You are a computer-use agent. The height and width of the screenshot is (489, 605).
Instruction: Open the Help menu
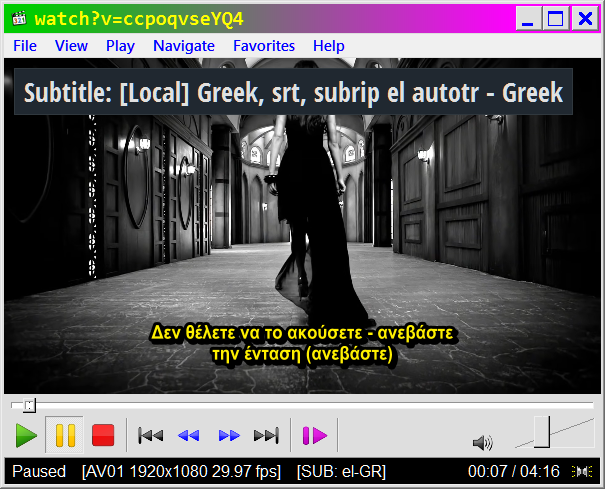[x=329, y=46]
